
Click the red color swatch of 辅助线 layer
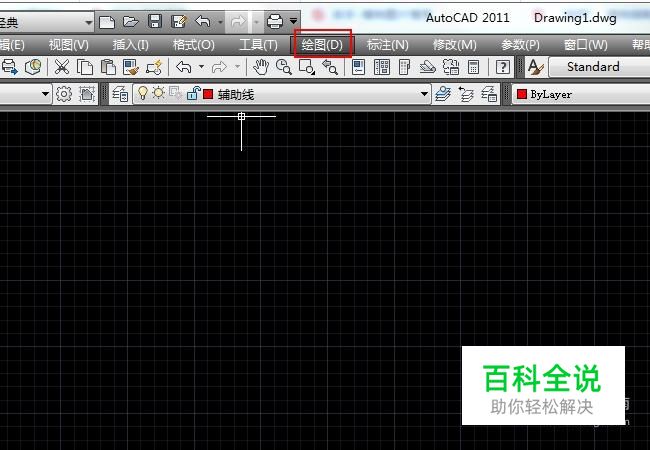click(x=208, y=94)
